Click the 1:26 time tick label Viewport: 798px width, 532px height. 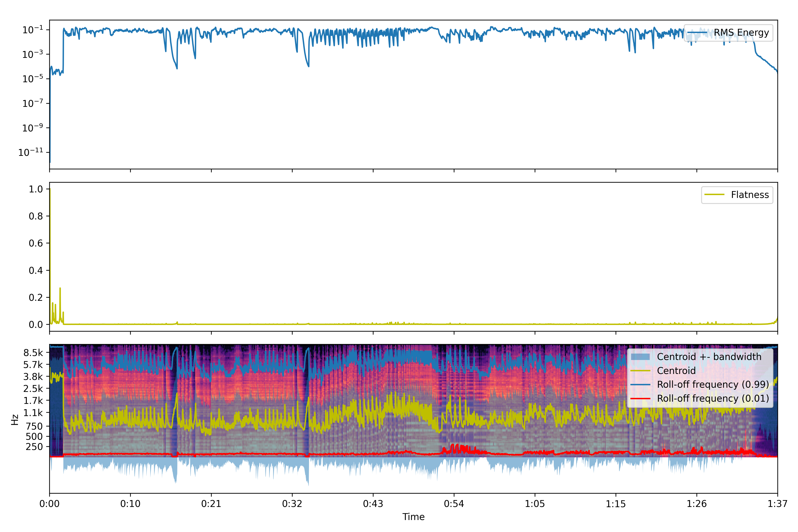tap(696, 503)
